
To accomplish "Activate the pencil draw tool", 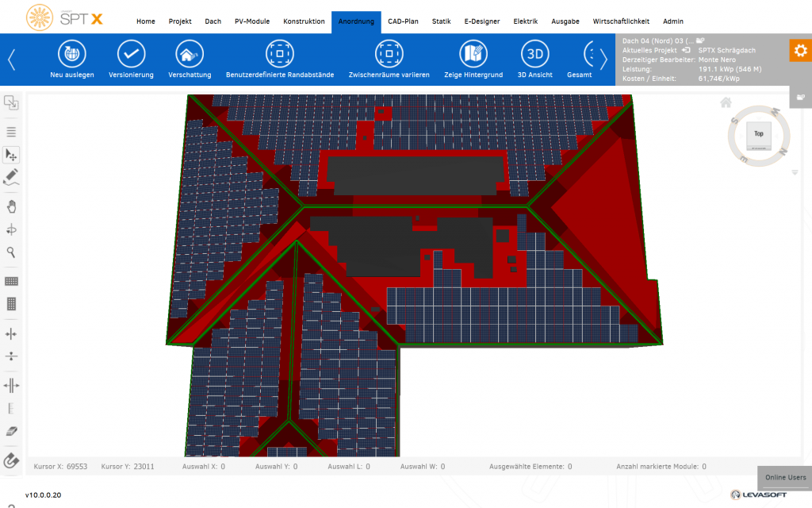I will click(12, 176).
